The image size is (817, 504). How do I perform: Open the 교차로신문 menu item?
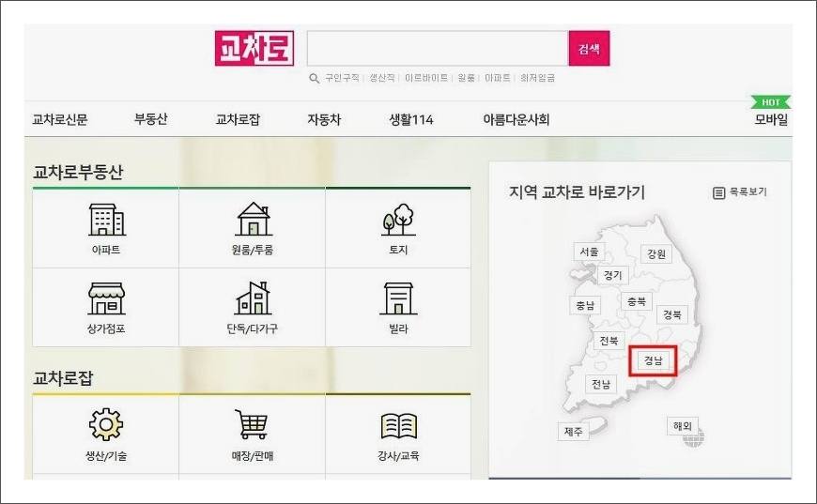[60, 119]
